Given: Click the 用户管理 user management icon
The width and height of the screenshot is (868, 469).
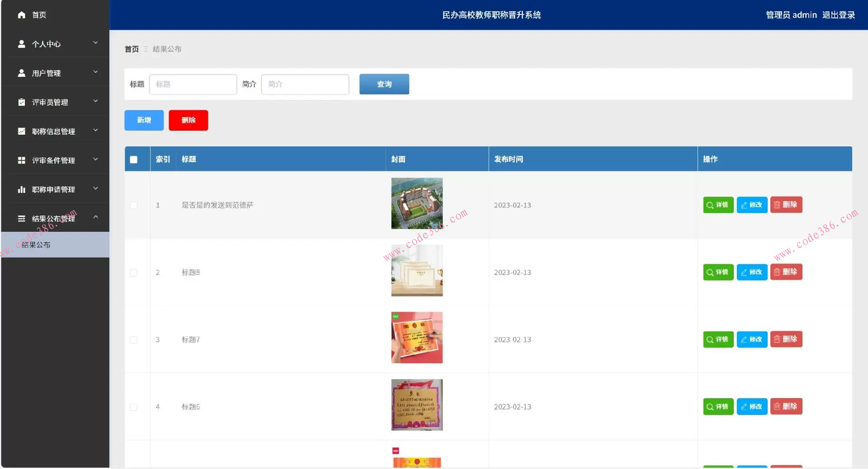Looking at the screenshot, I should point(21,73).
